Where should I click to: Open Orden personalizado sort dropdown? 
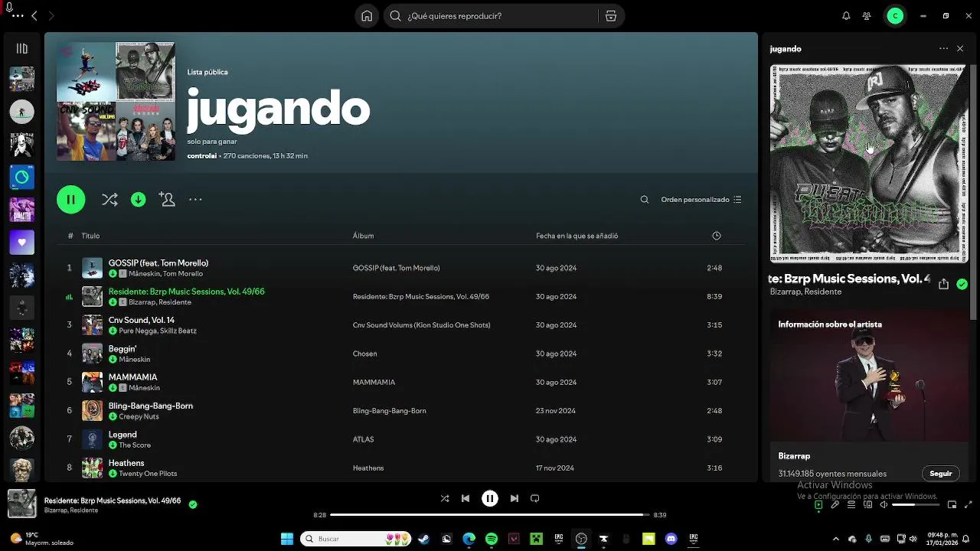coord(701,200)
